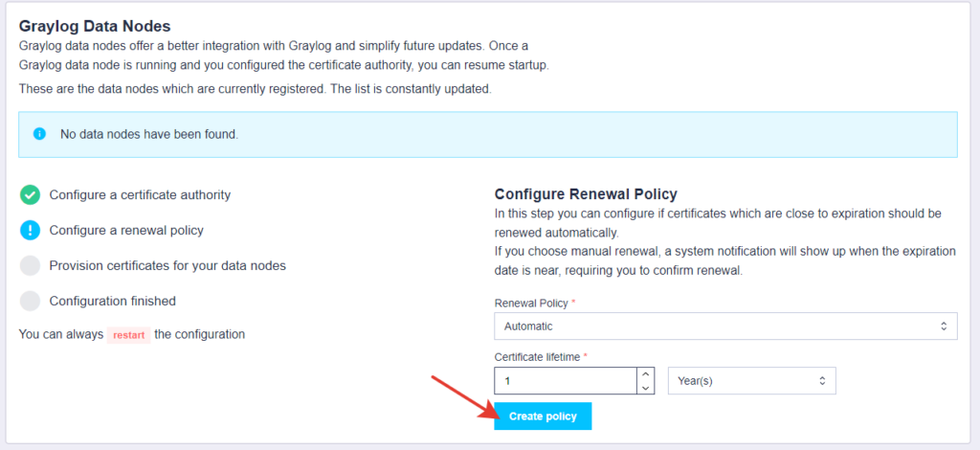Click the gray circle beside Configuration finished

point(30,302)
